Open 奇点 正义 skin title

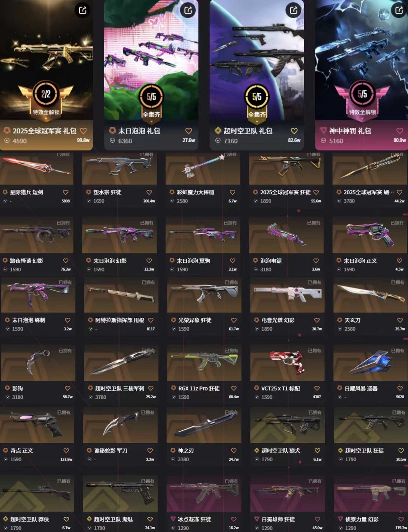click(x=22, y=450)
